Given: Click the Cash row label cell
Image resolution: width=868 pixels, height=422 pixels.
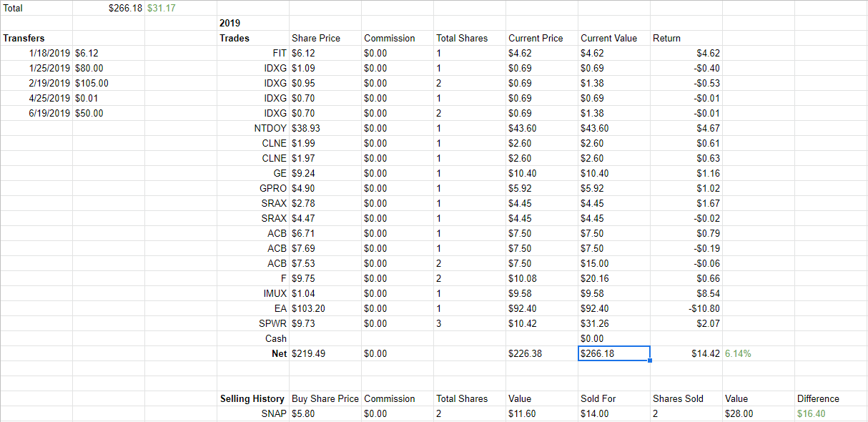Looking at the screenshot, I should [x=275, y=338].
